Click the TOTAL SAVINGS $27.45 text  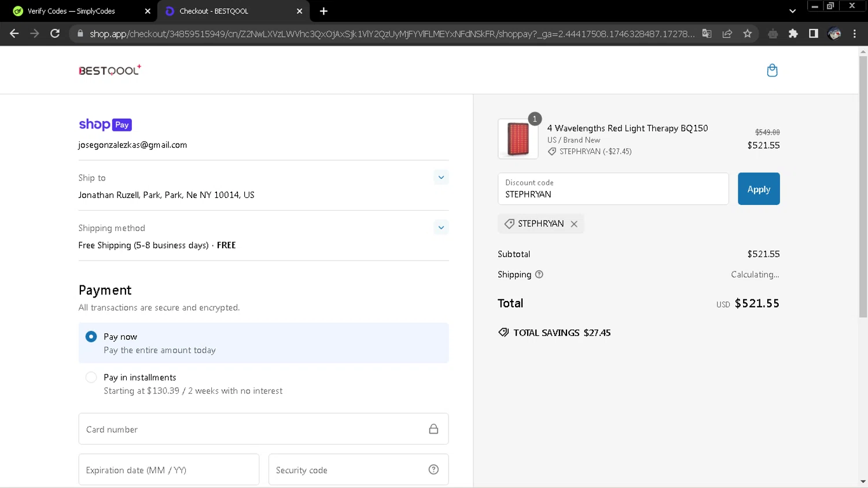[x=562, y=333]
